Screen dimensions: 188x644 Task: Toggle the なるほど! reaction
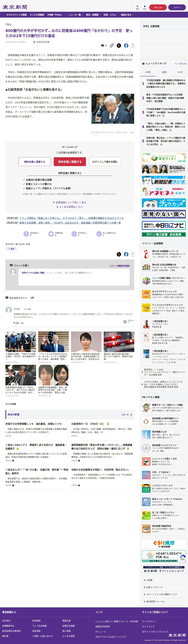coord(26,234)
